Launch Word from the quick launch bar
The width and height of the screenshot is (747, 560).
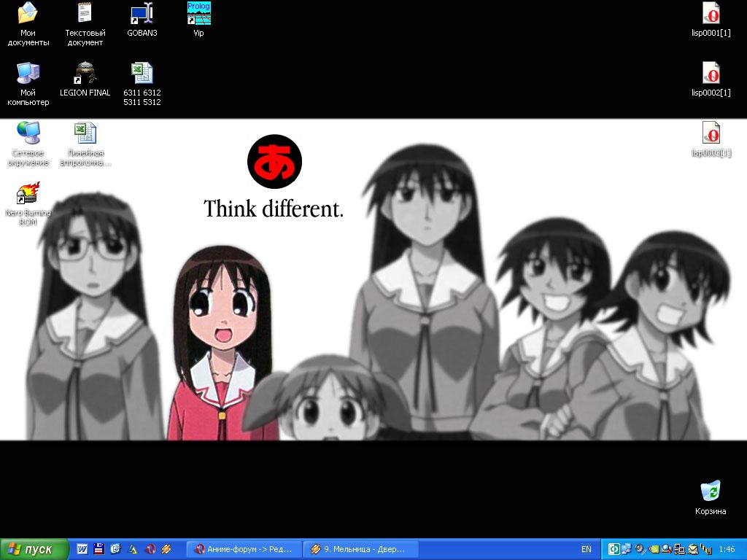point(82,549)
